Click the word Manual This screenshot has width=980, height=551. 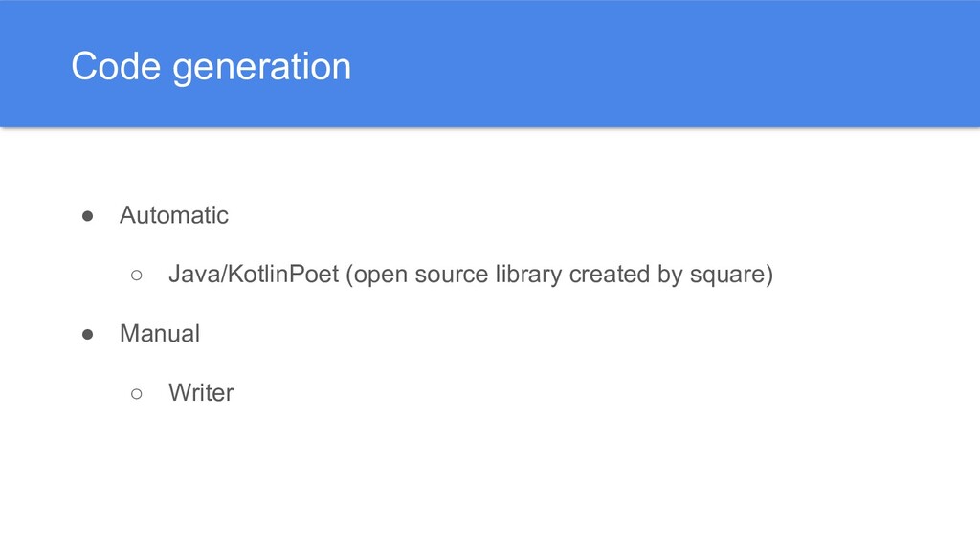[159, 335]
